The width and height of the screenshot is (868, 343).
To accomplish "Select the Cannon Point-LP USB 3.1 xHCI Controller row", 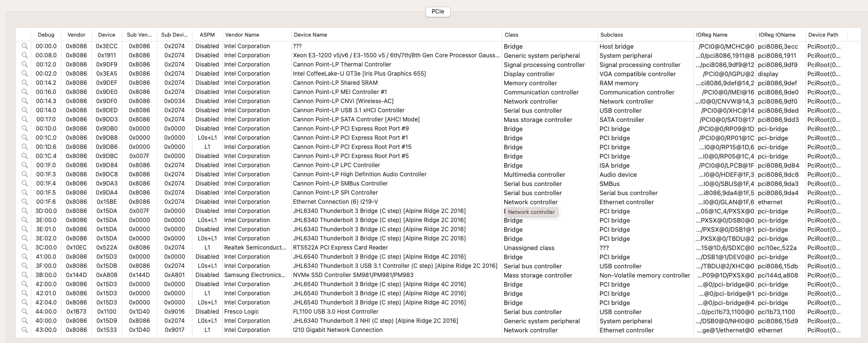I will tap(438, 110).
